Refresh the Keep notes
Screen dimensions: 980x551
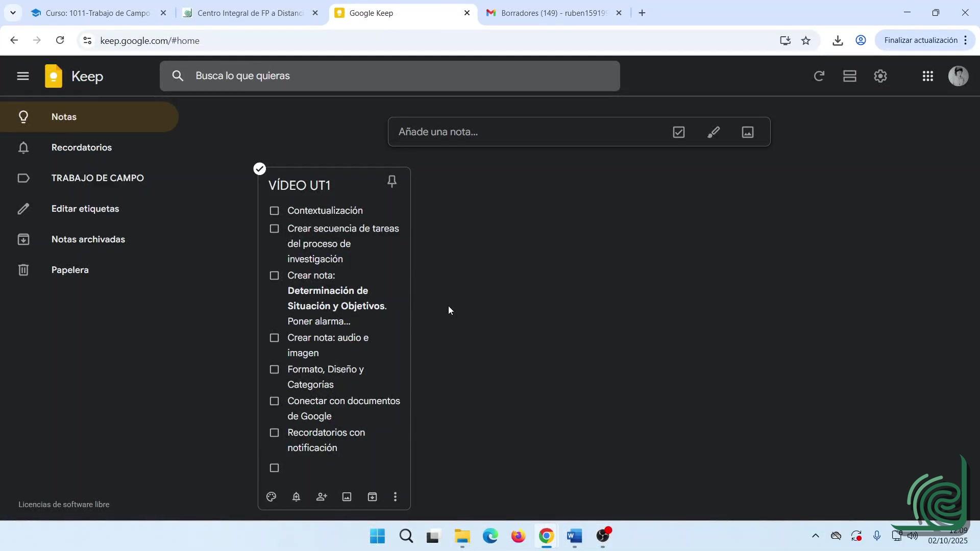[819, 77]
